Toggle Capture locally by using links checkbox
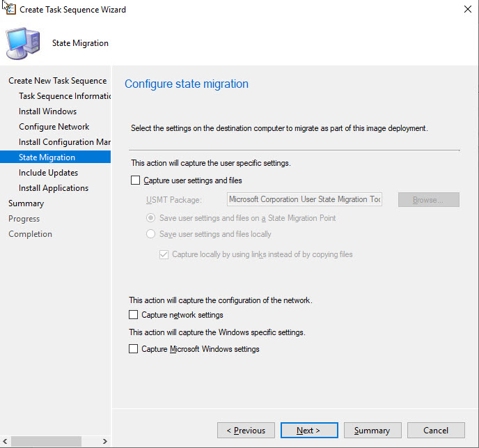 164,254
